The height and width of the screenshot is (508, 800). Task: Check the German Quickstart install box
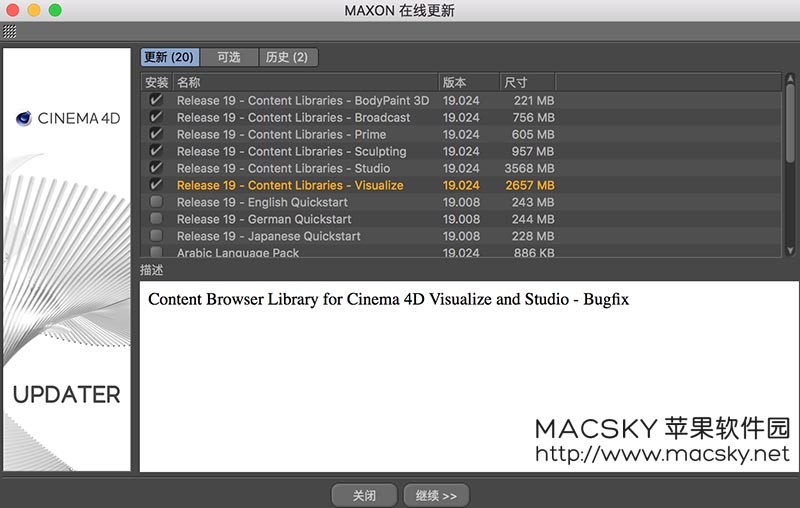pyautogui.click(x=156, y=218)
